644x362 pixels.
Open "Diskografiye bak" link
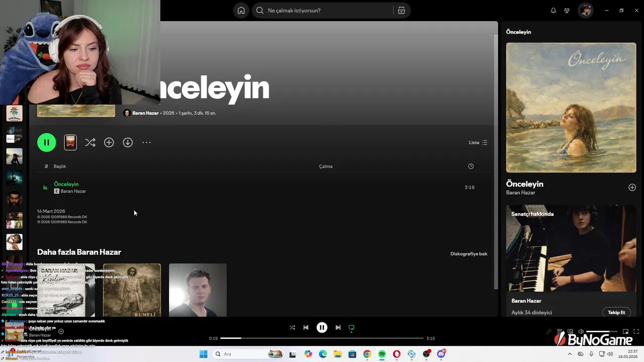pyautogui.click(x=469, y=254)
